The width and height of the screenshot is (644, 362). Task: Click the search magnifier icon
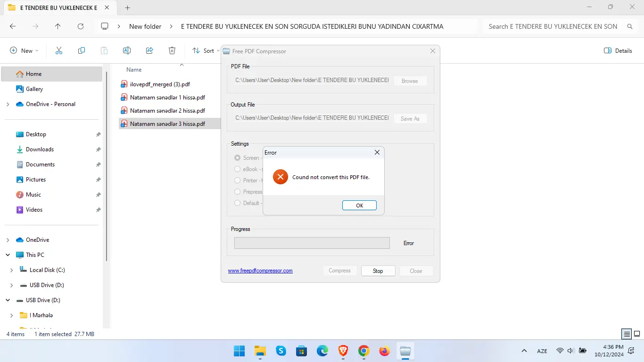pyautogui.click(x=630, y=26)
